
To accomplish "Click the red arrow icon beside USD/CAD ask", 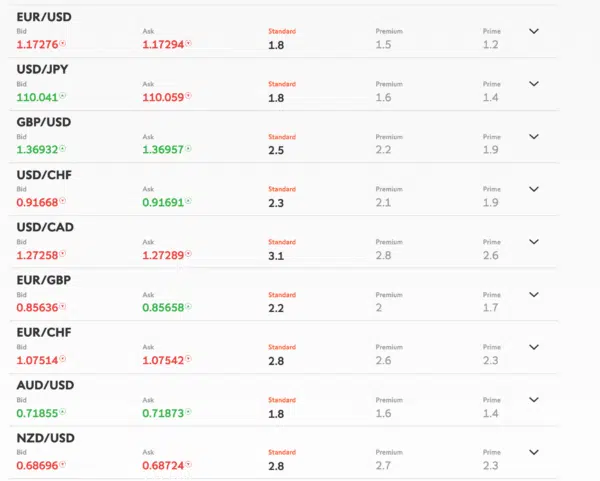I will (188, 254).
